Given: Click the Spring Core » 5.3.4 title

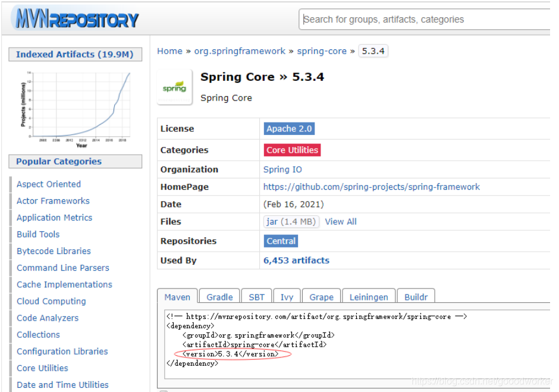Looking at the screenshot, I should coord(262,77).
